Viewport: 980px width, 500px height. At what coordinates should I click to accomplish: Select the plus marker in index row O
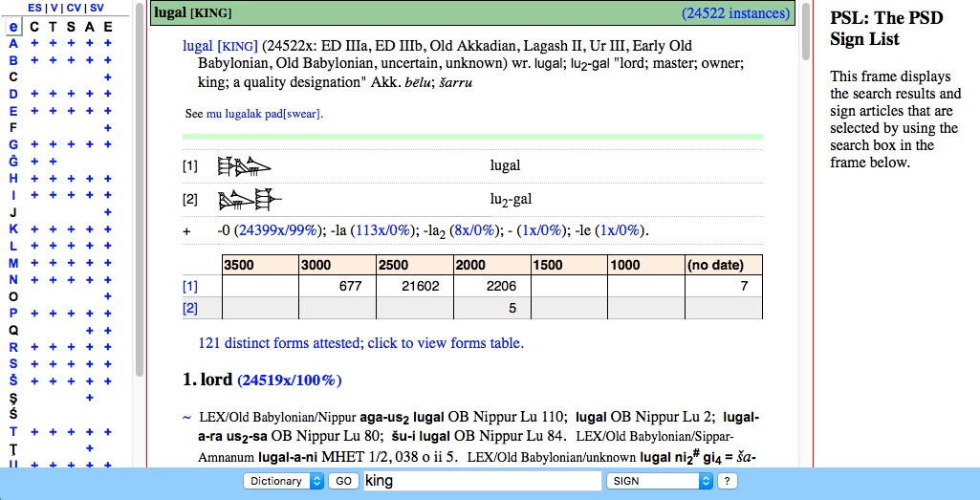[x=108, y=296]
